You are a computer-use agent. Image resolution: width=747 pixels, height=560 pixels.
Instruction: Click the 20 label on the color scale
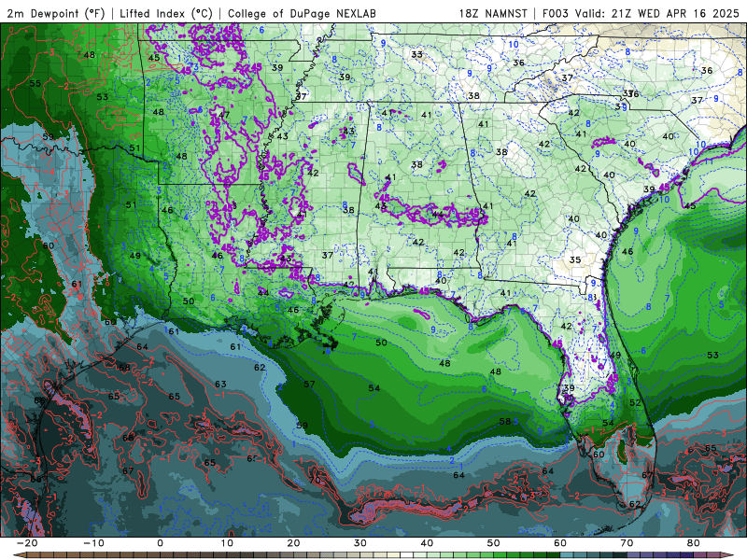coord(293,543)
